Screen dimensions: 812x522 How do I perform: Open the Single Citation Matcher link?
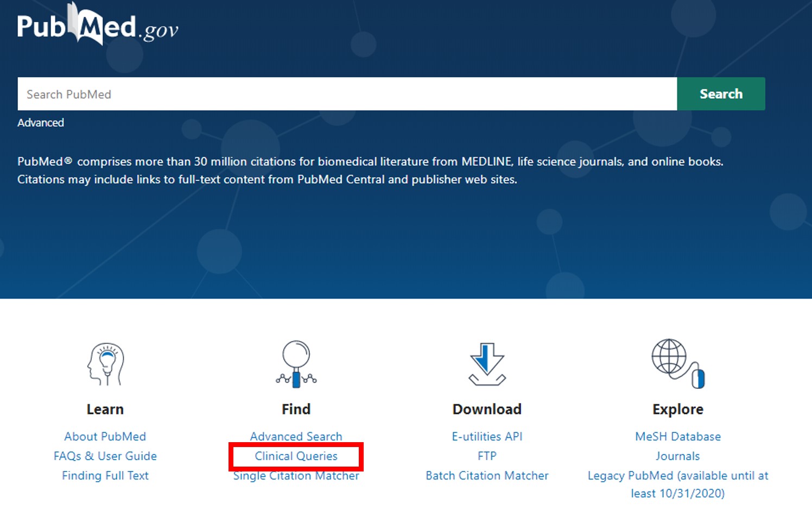(x=296, y=476)
